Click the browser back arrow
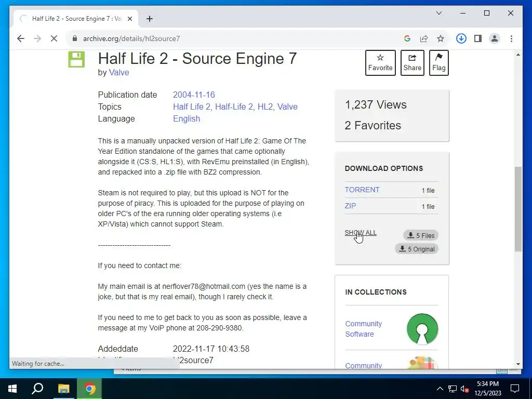The height and width of the screenshot is (399, 532). (x=21, y=38)
